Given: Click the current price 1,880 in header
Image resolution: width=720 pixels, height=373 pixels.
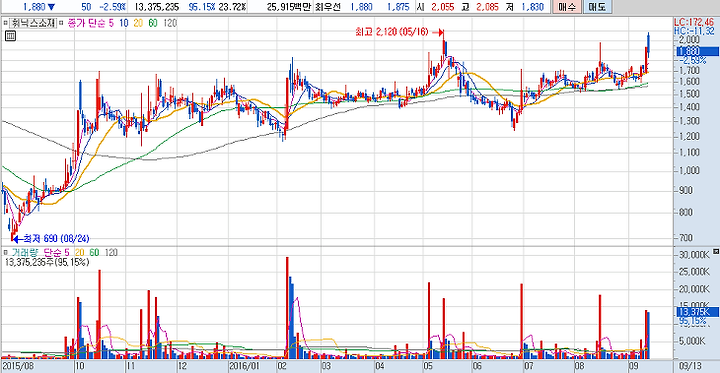Looking at the screenshot, I should [x=33, y=7].
